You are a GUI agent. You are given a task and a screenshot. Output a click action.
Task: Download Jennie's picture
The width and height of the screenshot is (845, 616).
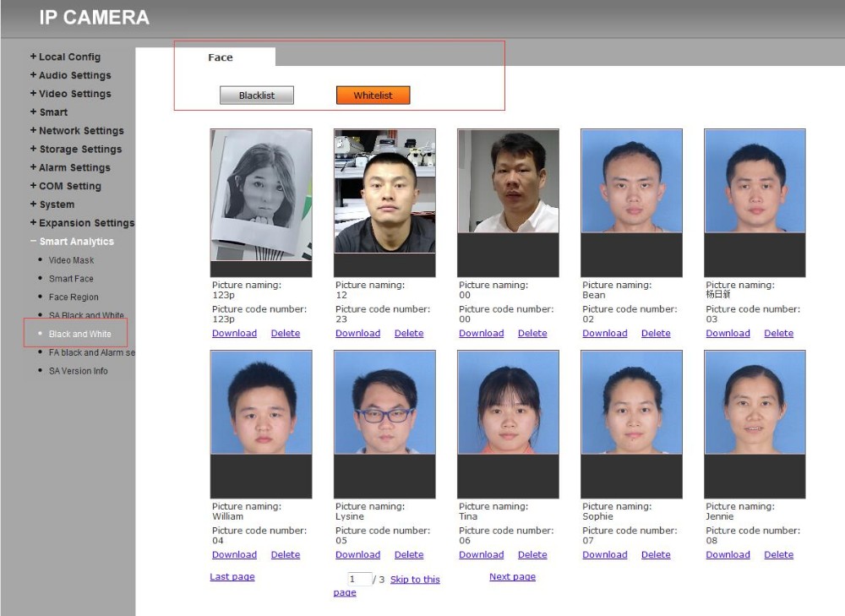pyautogui.click(x=728, y=554)
